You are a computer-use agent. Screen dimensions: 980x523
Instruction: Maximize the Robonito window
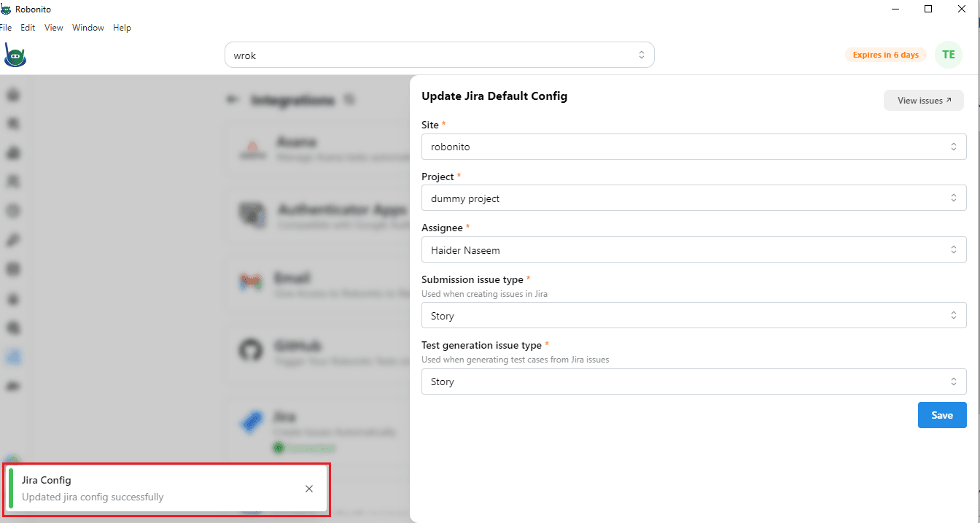[928, 9]
